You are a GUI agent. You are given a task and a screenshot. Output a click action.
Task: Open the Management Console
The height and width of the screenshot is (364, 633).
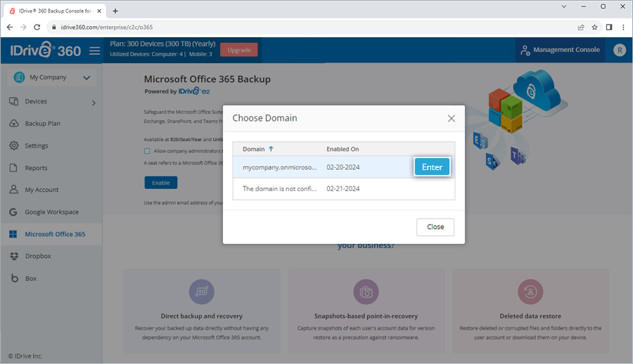click(x=559, y=50)
